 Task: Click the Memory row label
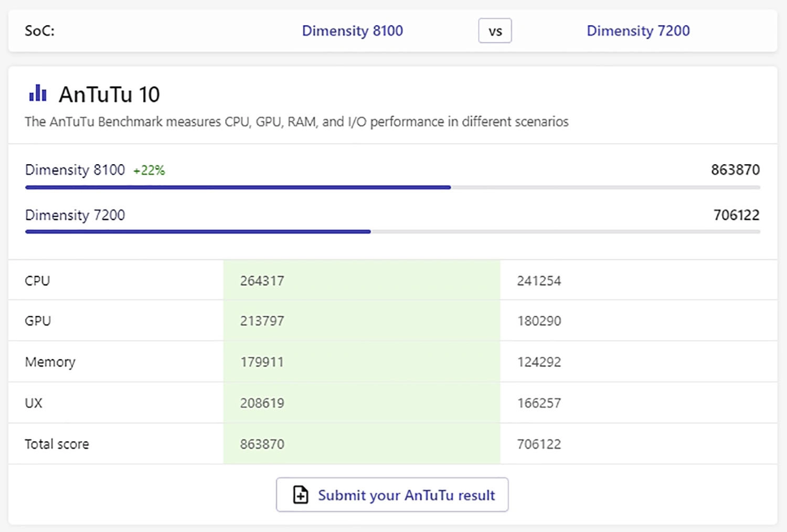pyautogui.click(x=50, y=362)
